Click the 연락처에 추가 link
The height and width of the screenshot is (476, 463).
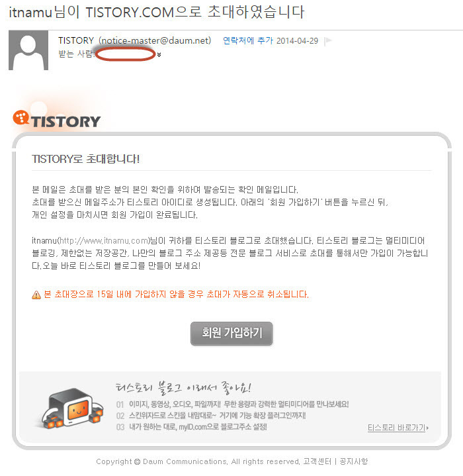[248, 40]
